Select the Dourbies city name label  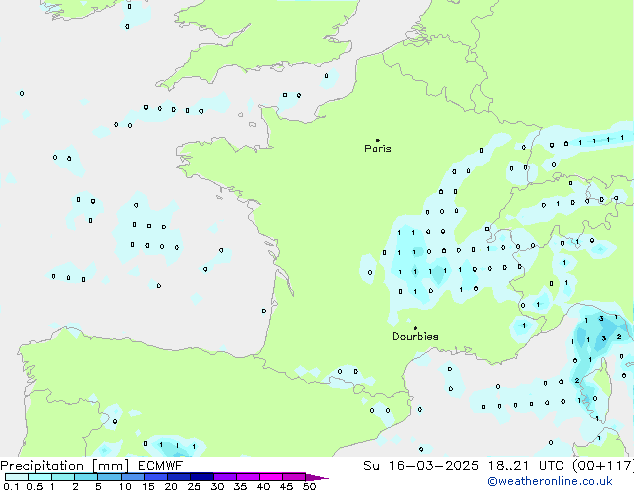click(x=415, y=337)
